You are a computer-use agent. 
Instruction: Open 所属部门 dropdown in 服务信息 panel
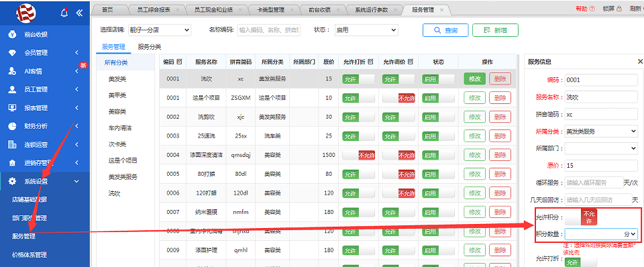tap(601, 148)
